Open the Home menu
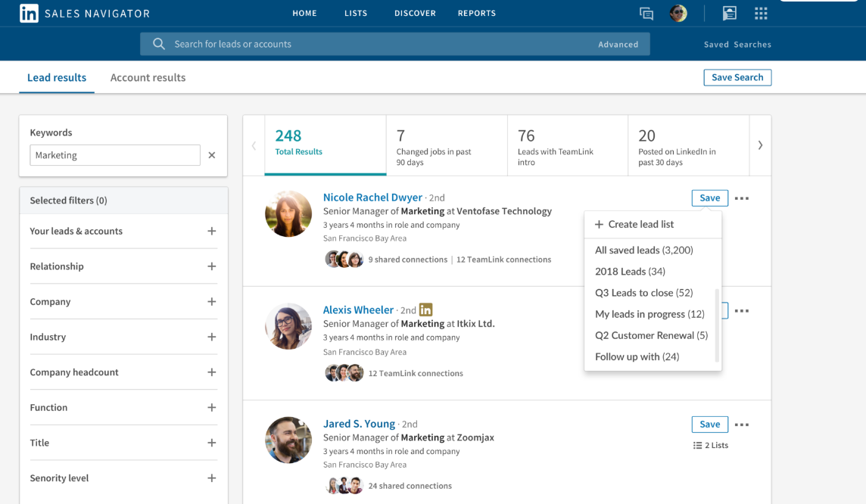Image resolution: width=866 pixels, height=504 pixels. (x=305, y=14)
